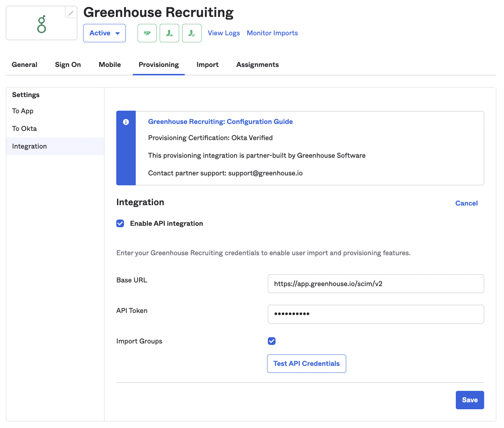The width and height of the screenshot is (504, 428).
Task: Select the Provisioning tab
Action: pyautogui.click(x=159, y=65)
